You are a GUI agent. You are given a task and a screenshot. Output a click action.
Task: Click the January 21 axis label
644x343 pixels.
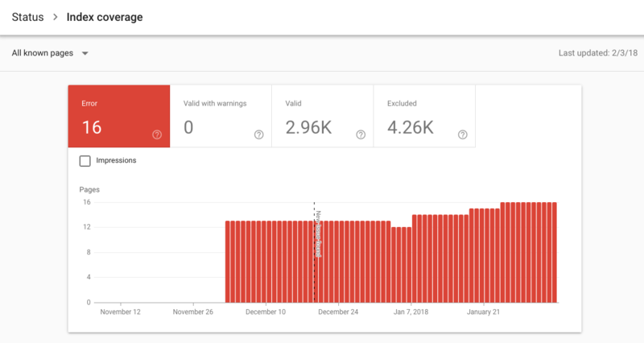point(484,312)
